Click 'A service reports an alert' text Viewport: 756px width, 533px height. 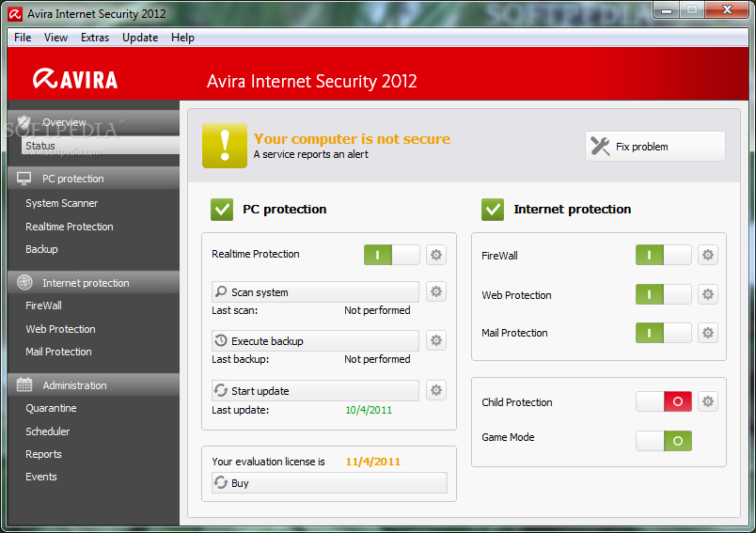coord(311,154)
